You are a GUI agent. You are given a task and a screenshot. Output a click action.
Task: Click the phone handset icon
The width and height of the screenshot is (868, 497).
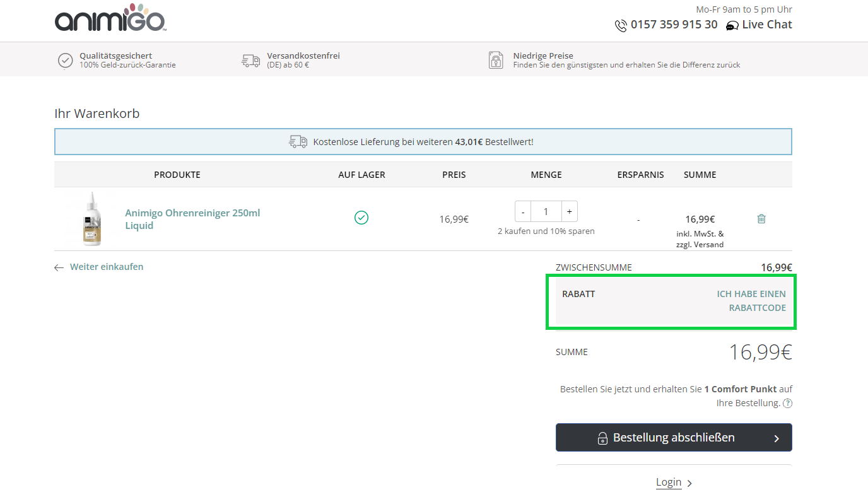click(x=621, y=25)
